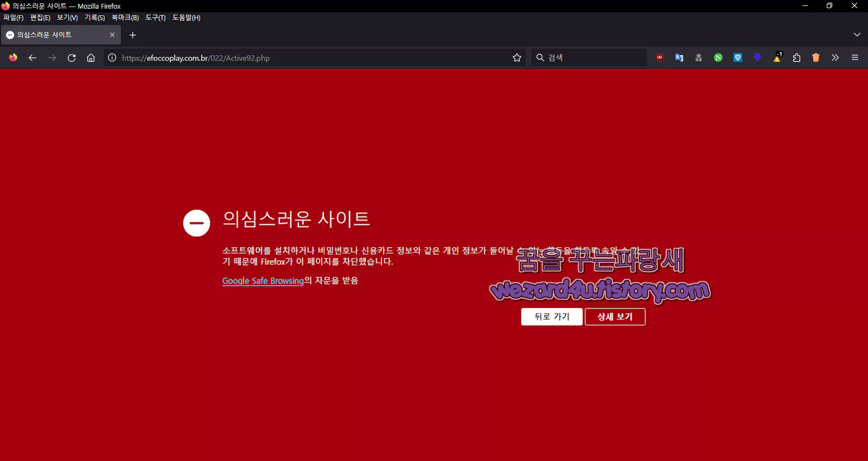The width and height of the screenshot is (868, 461).
Task: Open the 도움말(H) menu
Action: point(186,17)
